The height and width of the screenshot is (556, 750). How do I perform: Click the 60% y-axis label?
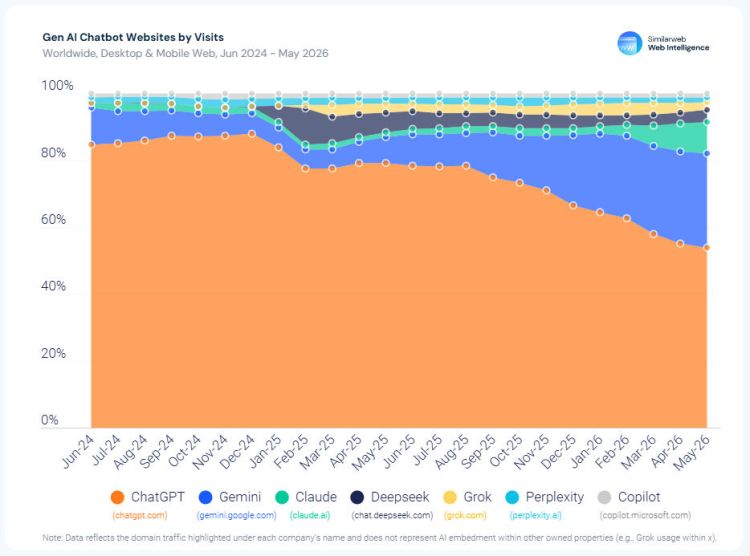54,220
